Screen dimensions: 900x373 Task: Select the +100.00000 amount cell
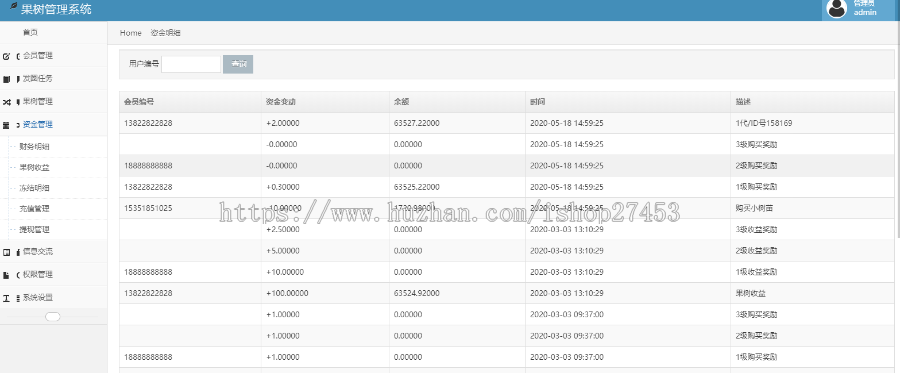pyautogui.click(x=287, y=293)
